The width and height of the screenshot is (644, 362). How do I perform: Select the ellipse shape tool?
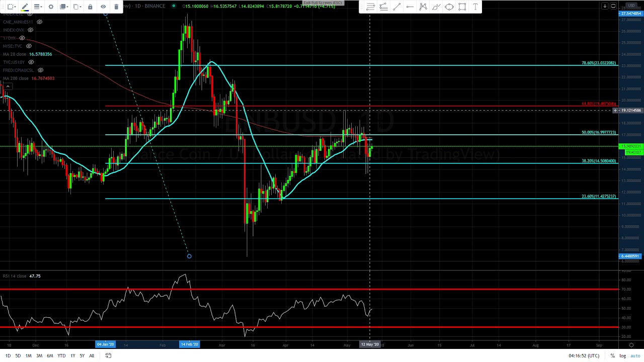pos(449,7)
